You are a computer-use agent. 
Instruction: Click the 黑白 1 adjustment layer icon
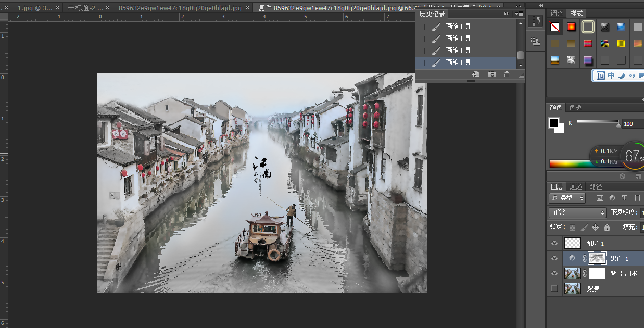pos(572,258)
